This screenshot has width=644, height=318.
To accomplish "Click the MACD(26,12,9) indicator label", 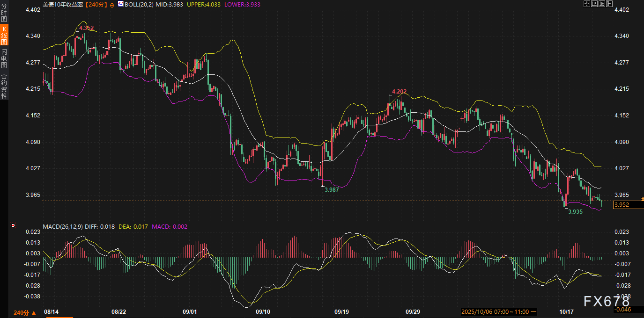I will [x=62, y=227].
